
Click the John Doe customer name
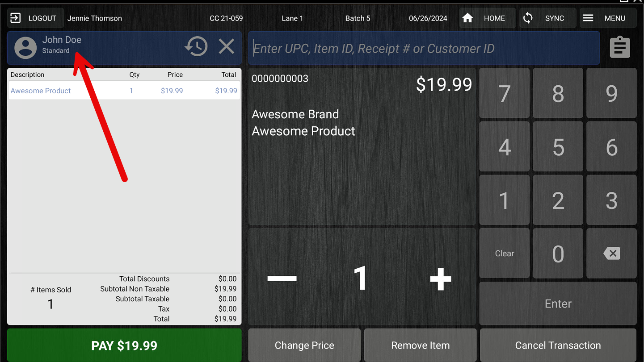[x=62, y=40]
